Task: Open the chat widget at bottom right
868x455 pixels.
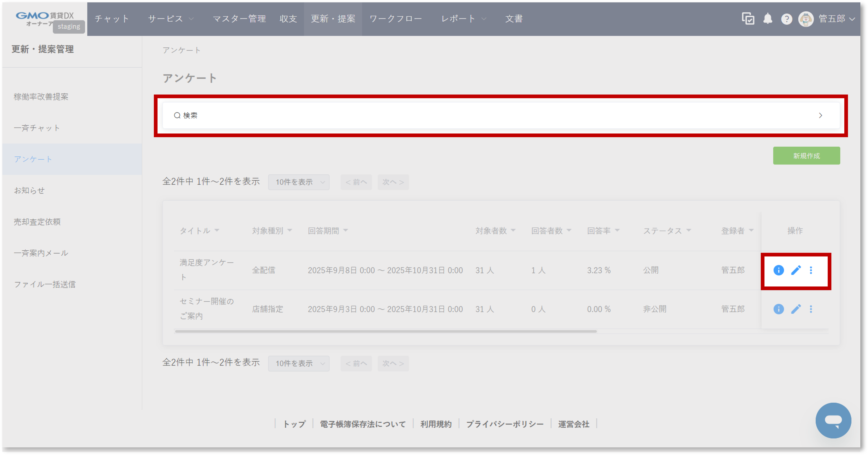Action: point(833,420)
